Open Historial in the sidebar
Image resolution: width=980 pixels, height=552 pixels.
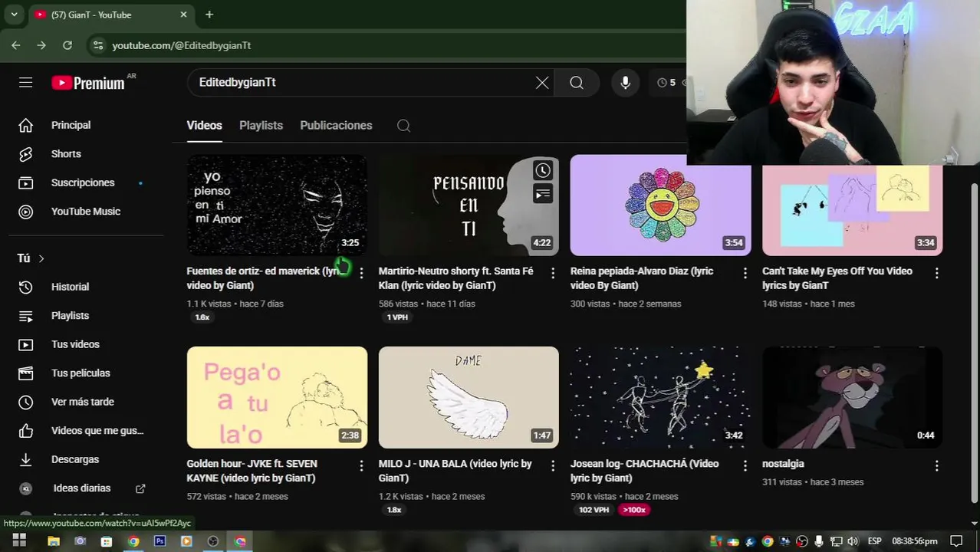click(x=70, y=287)
